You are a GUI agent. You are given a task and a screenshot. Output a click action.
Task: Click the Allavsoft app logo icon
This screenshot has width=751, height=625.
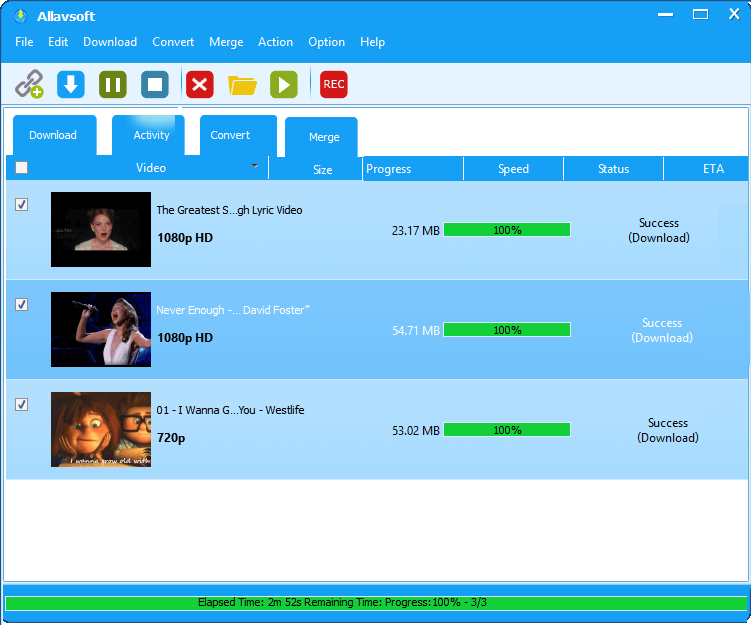point(20,16)
